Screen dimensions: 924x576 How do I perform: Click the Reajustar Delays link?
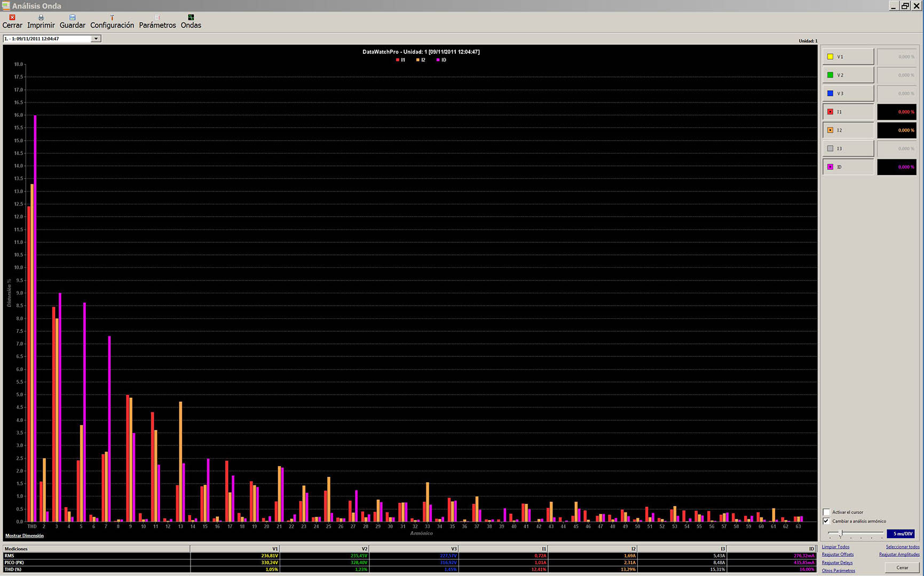837,563
